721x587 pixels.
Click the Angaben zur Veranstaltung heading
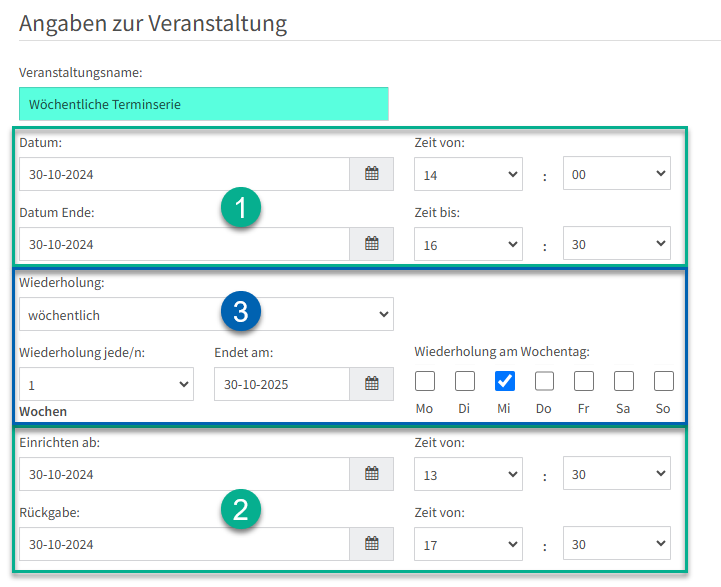tap(153, 23)
